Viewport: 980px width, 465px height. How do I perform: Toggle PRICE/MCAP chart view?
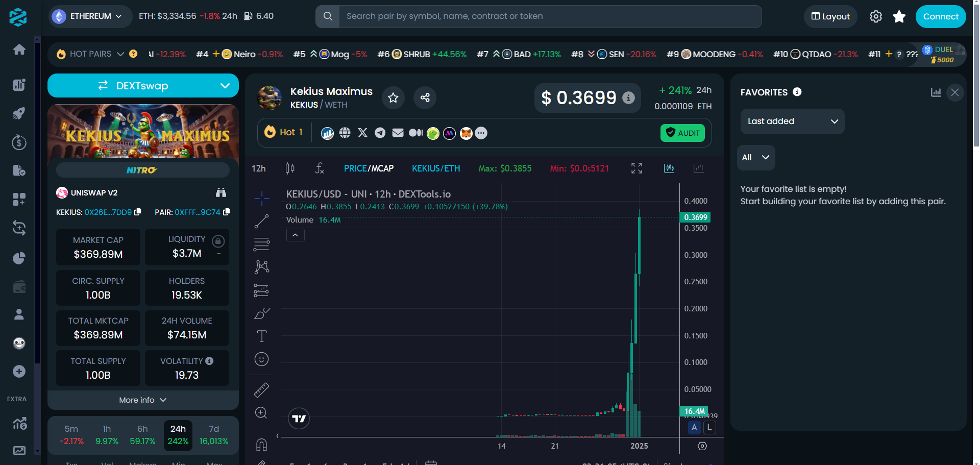[369, 168]
